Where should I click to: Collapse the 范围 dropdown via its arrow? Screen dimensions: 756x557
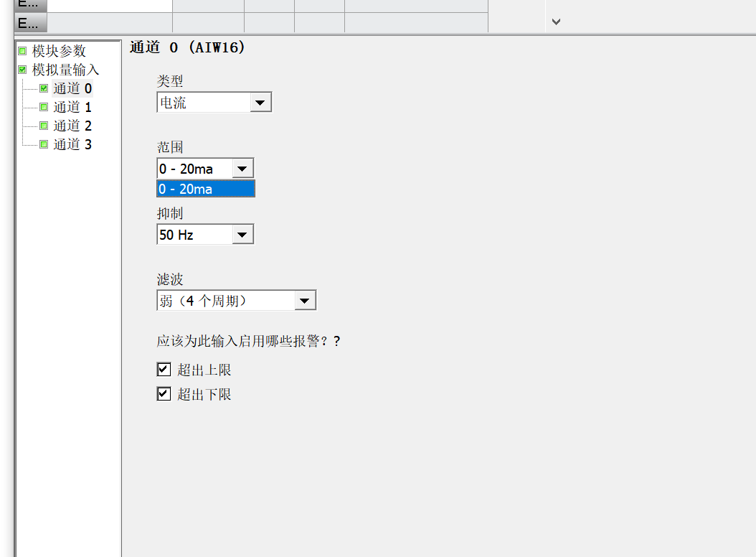242,169
